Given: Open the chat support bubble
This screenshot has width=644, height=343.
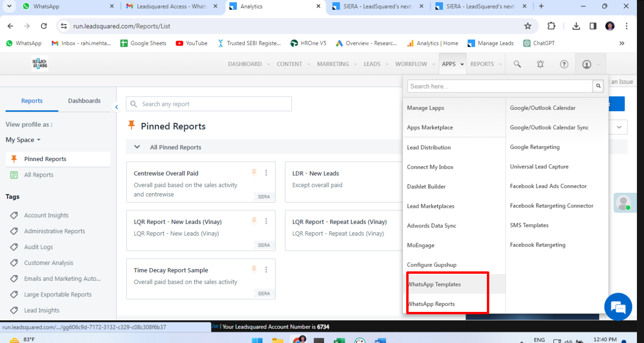Looking at the screenshot, I should 618,307.
